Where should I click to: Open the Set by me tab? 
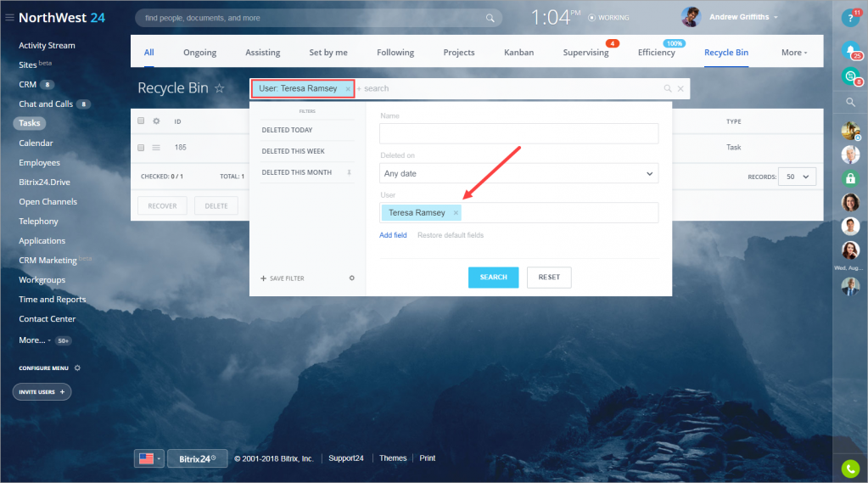pyautogui.click(x=328, y=53)
